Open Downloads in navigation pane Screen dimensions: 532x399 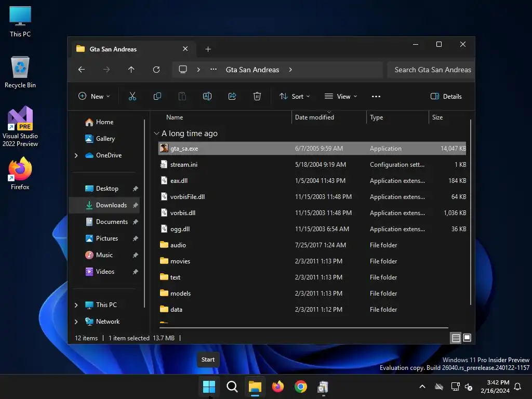(105, 205)
